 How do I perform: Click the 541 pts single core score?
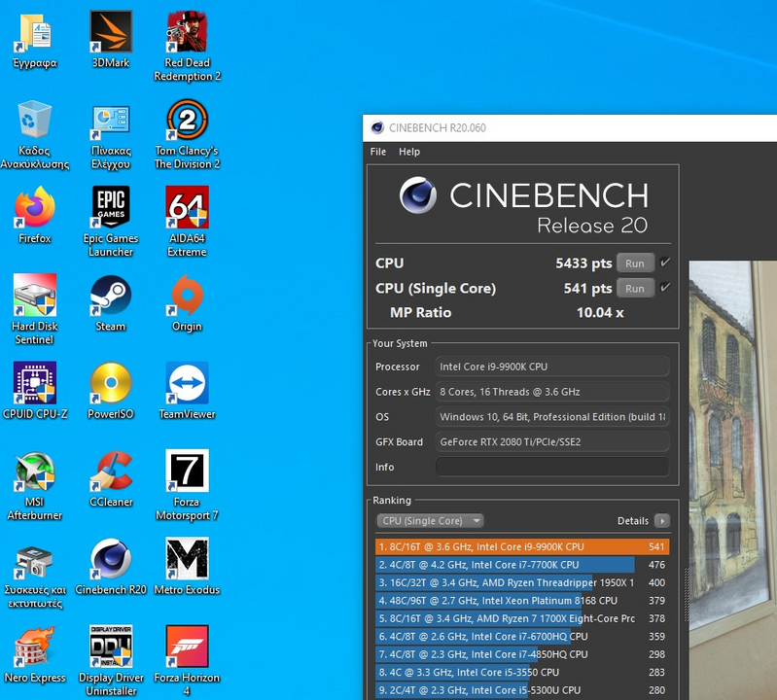click(x=587, y=289)
